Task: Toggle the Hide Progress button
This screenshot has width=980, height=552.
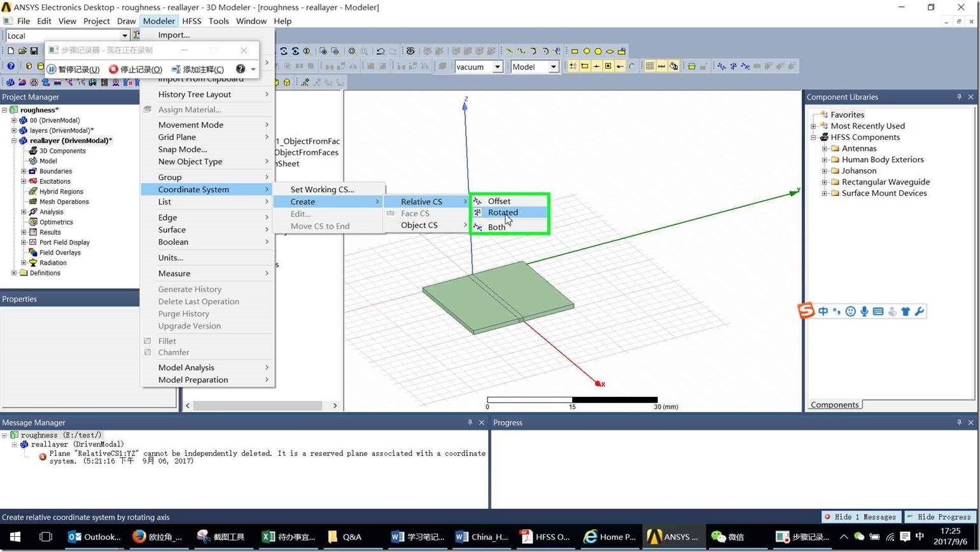Action: (940, 517)
